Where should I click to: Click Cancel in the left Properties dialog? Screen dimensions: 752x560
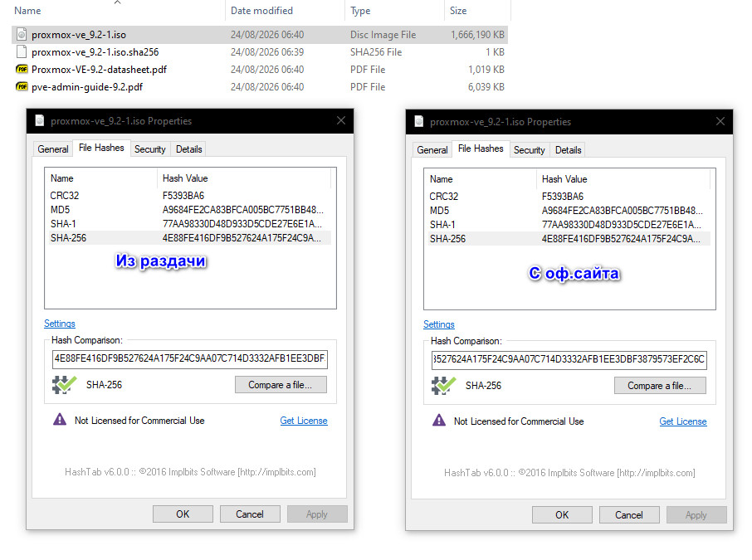tap(249, 514)
